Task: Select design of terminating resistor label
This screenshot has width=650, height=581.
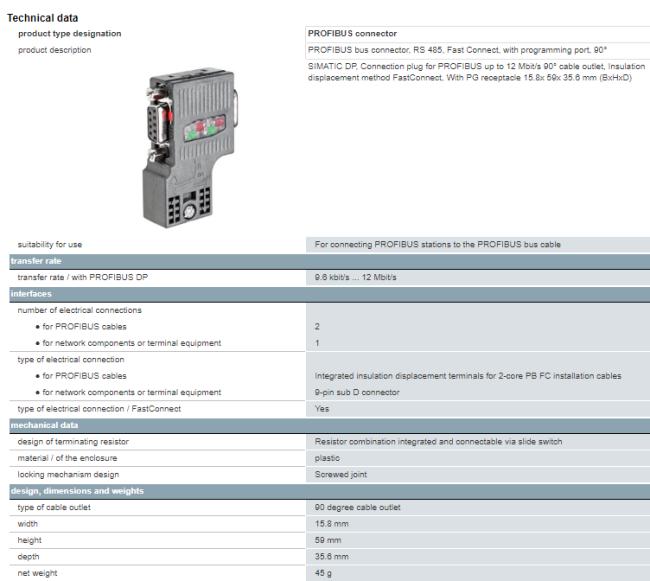Action: click(x=73, y=441)
